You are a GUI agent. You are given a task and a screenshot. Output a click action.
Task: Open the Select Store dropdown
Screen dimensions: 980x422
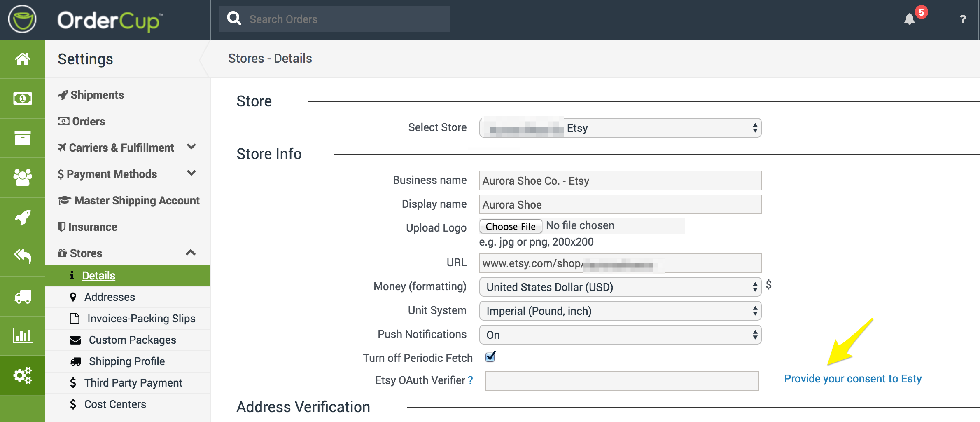(620, 128)
